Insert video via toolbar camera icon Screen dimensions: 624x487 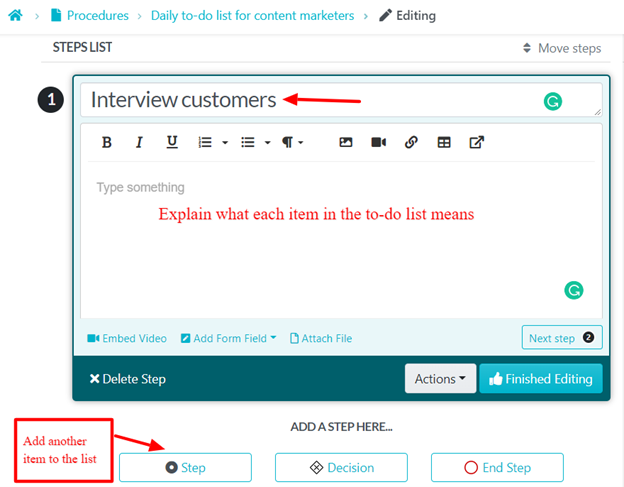(378, 142)
